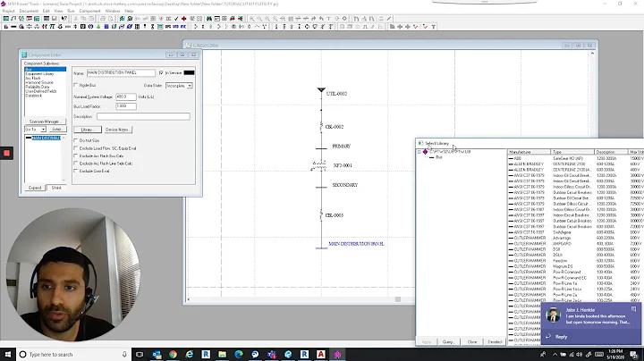Open the Project menu
The image size is (644, 361).
[x=8, y=11]
